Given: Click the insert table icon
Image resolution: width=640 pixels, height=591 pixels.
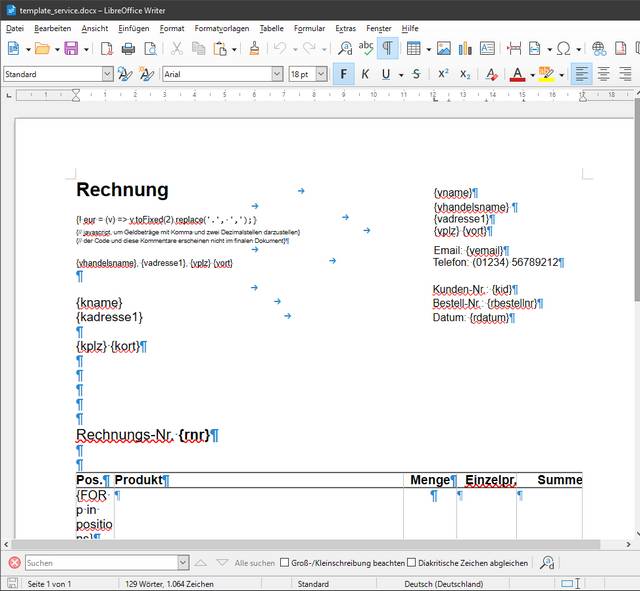Looking at the screenshot, I should point(413,48).
